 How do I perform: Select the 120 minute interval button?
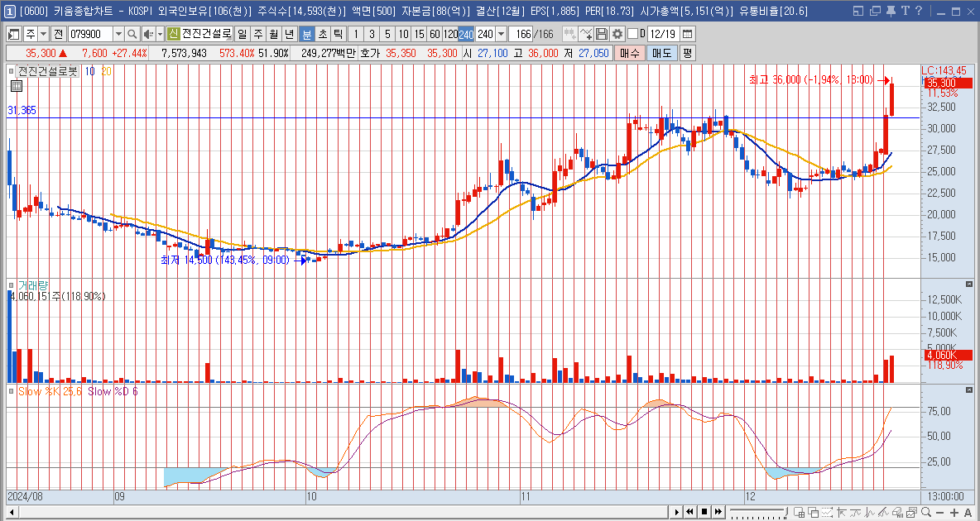click(x=450, y=35)
